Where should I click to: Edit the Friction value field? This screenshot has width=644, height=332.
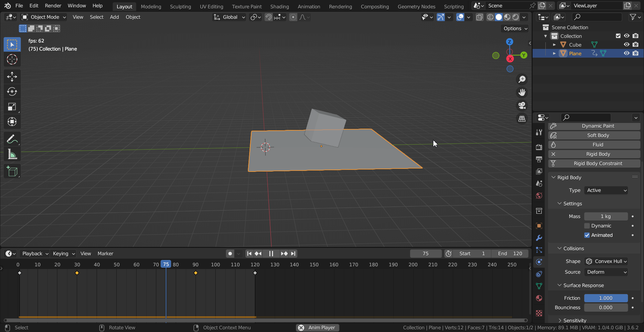606,298
